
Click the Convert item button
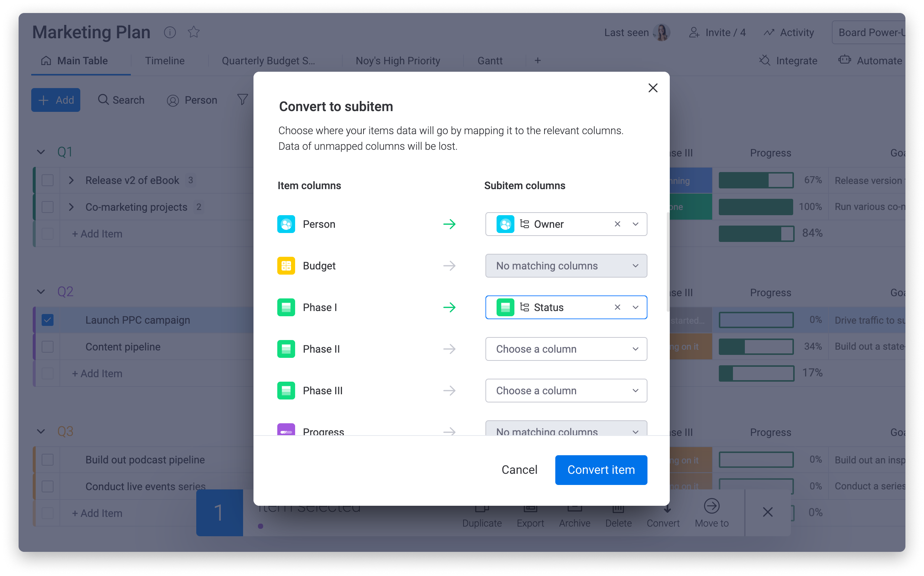click(x=601, y=470)
